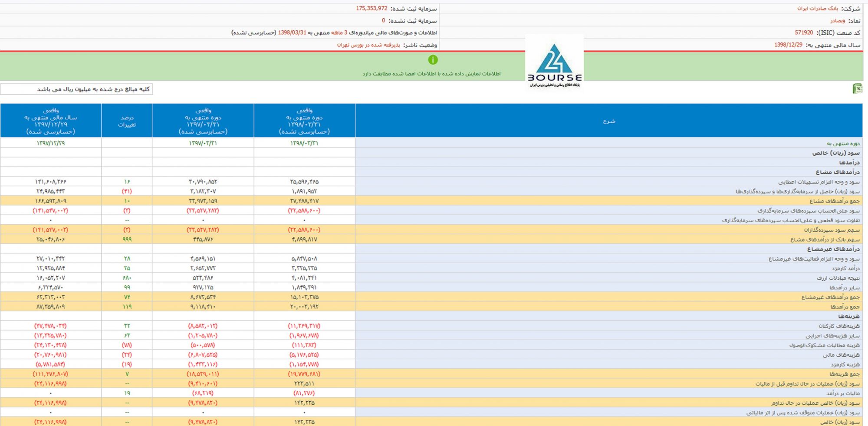Click cell value ۴,۸۹۹,۸۱۷
Screen dimensions: 868x426
point(304,239)
